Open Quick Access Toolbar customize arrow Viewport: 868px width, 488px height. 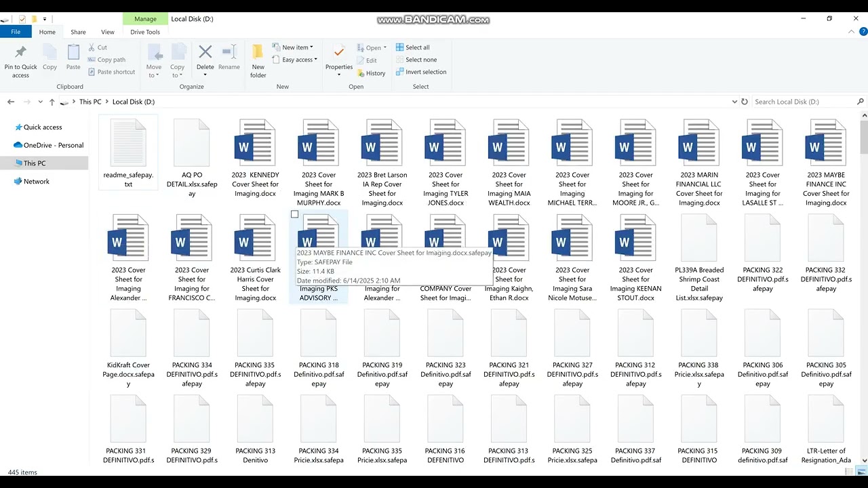click(45, 19)
